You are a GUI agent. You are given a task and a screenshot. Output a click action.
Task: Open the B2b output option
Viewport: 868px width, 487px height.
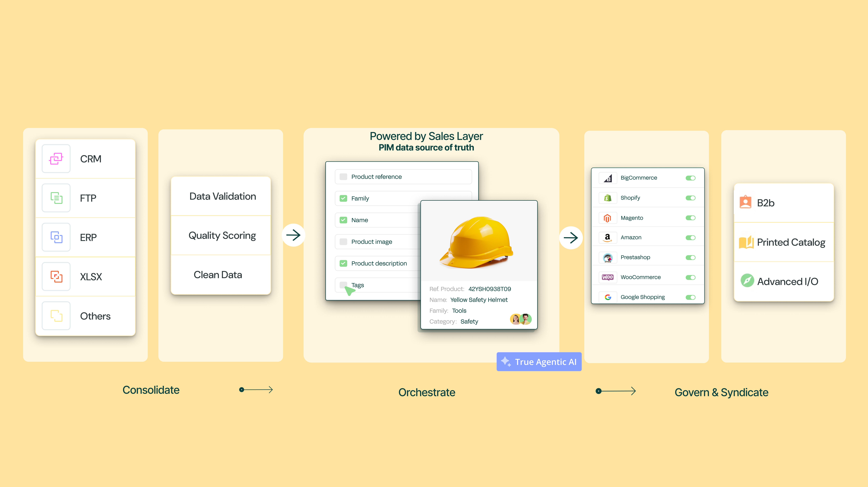tap(784, 203)
